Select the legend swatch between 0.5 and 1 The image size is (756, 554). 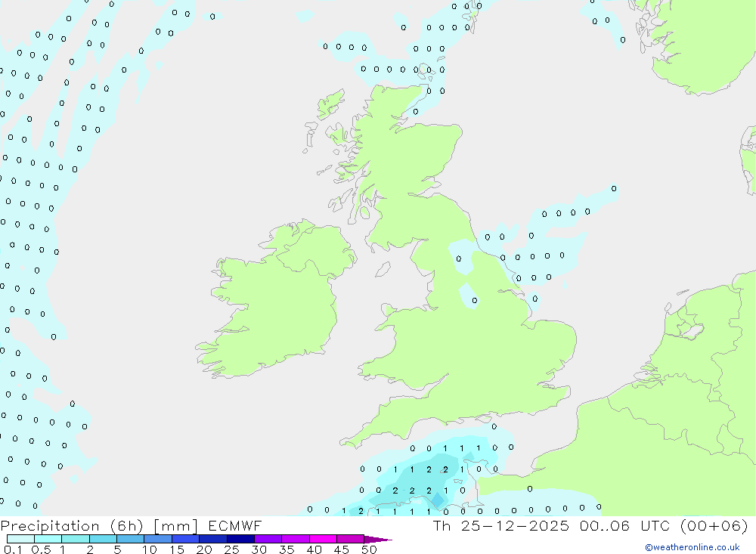pyautogui.click(x=48, y=539)
